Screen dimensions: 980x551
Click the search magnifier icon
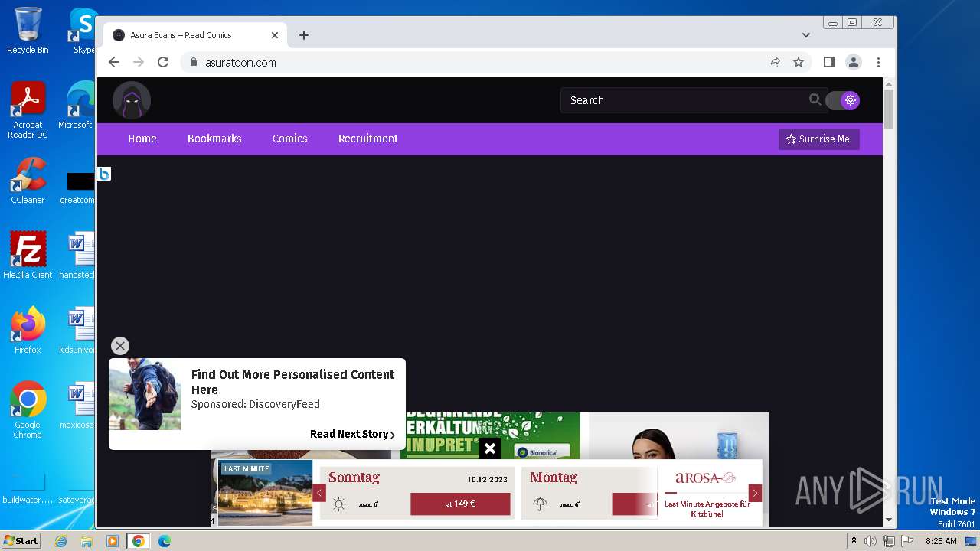coord(815,99)
